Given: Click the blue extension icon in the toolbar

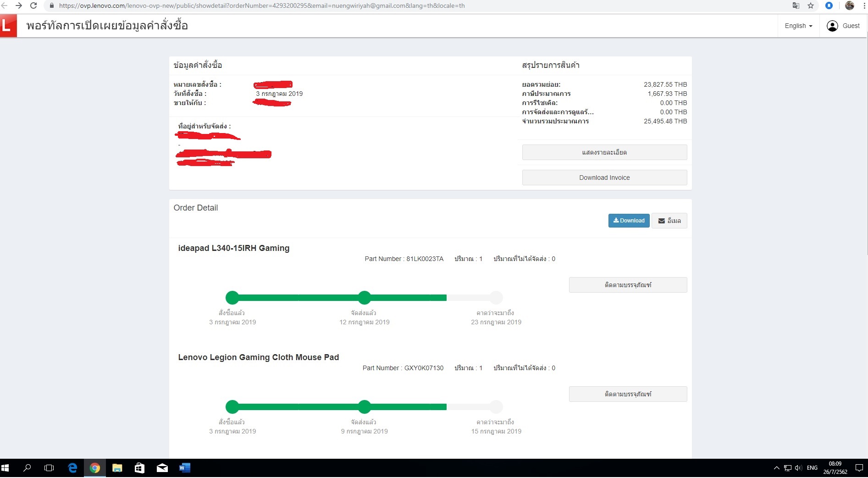Looking at the screenshot, I should click(x=829, y=6).
